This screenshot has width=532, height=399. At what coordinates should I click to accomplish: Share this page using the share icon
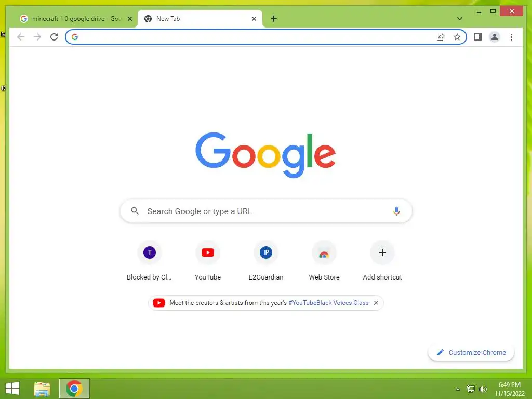[x=441, y=37]
